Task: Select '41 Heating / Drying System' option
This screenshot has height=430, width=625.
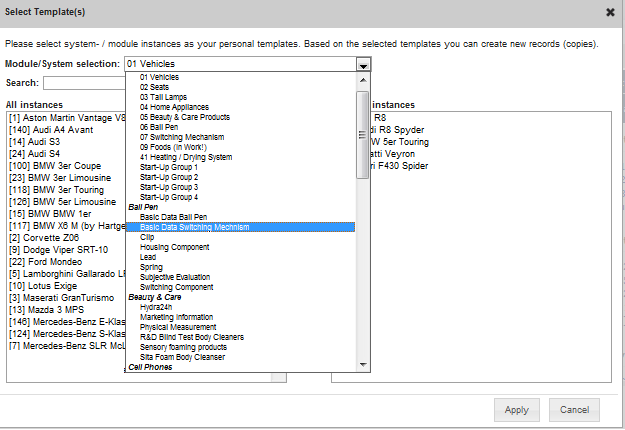Action: [x=186, y=157]
